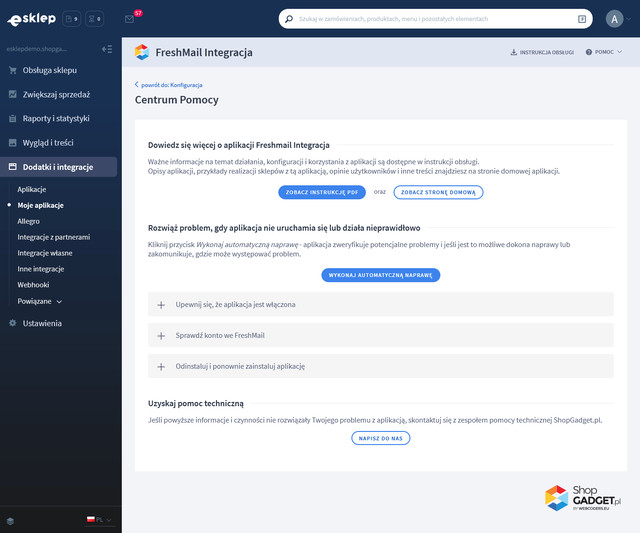Click the esklep logo in header

coord(31,18)
